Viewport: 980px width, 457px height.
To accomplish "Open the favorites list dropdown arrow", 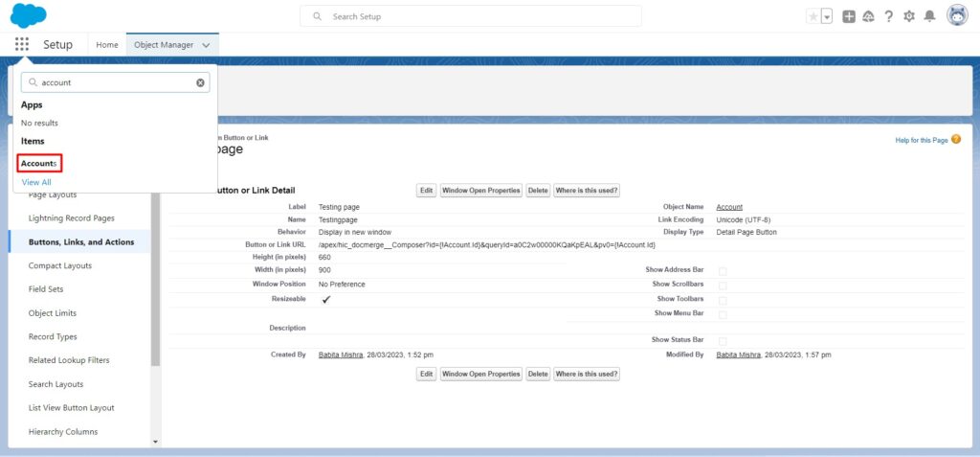I will point(827,17).
